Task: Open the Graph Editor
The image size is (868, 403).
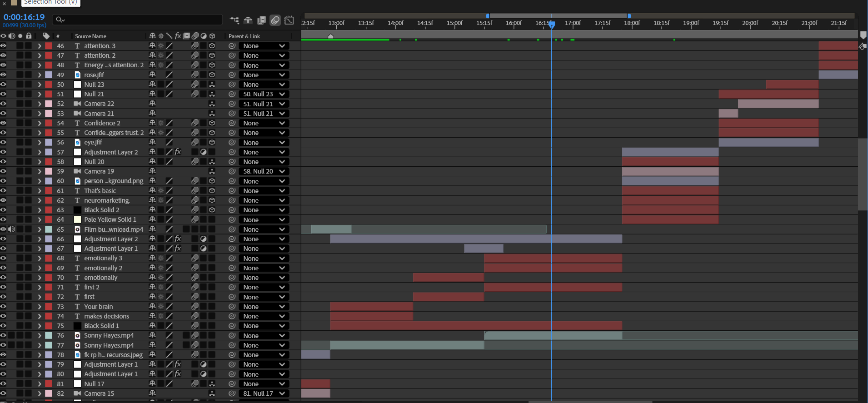Action: [289, 20]
